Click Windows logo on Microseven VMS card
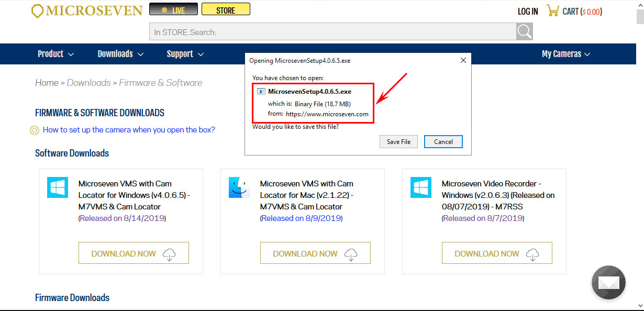This screenshot has height=311, width=644. [x=58, y=187]
